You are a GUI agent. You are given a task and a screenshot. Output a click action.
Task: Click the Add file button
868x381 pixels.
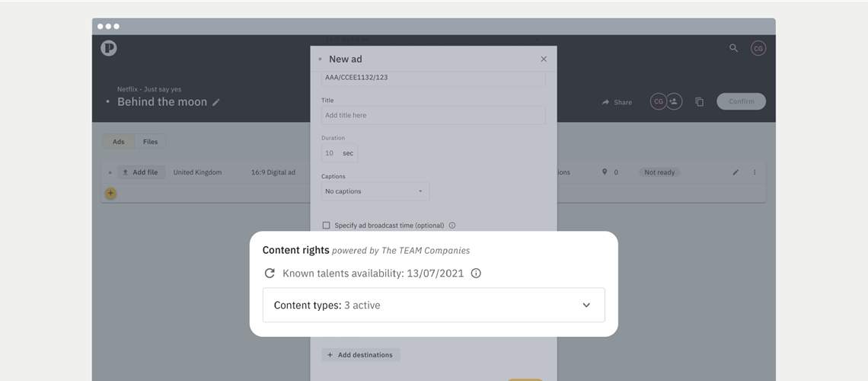[x=140, y=172]
